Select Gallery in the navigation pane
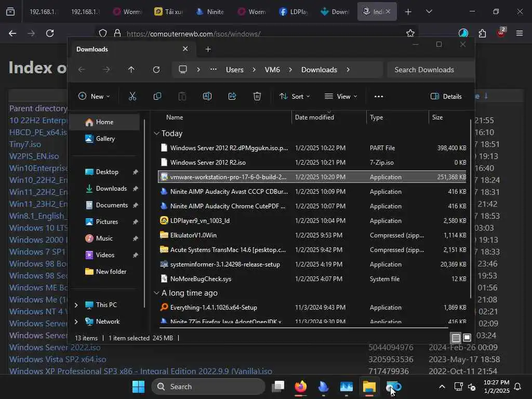Image resolution: width=532 pixels, height=399 pixels. point(104,139)
